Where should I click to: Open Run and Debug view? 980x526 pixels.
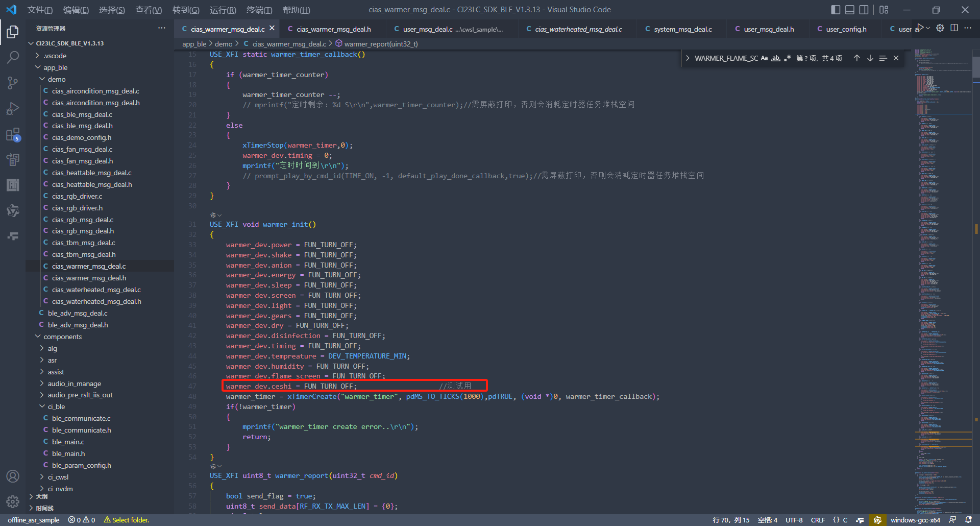(13, 109)
